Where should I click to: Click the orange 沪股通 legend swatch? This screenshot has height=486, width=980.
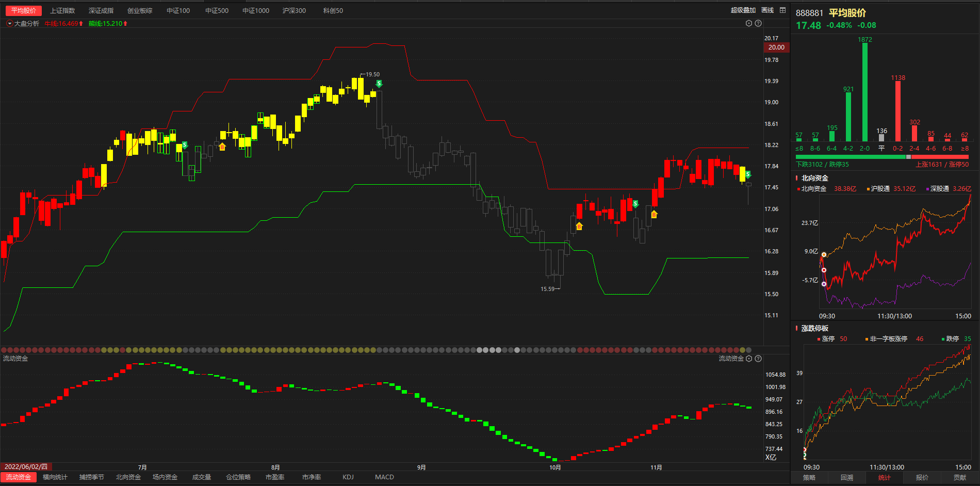[x=868, y=189]
